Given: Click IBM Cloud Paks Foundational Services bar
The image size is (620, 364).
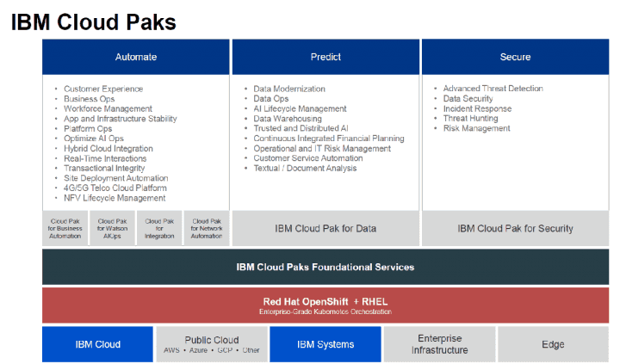Looking at the screenshot, I should click(325, 267).
